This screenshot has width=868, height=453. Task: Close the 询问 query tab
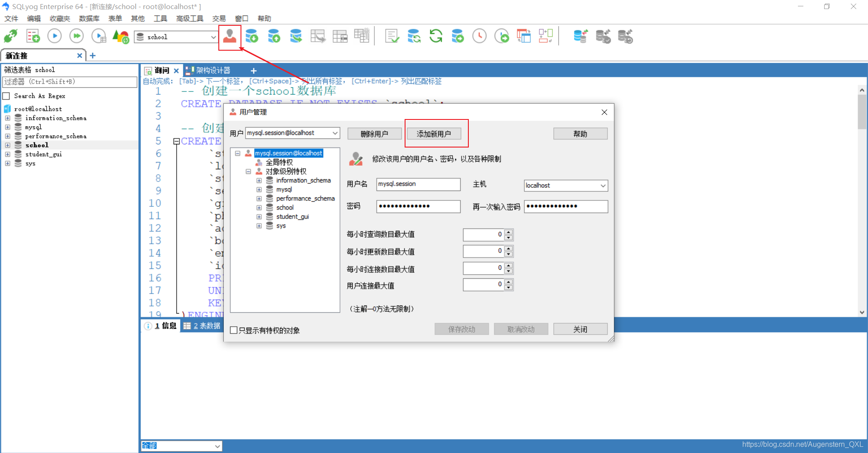tap(176, 71)
